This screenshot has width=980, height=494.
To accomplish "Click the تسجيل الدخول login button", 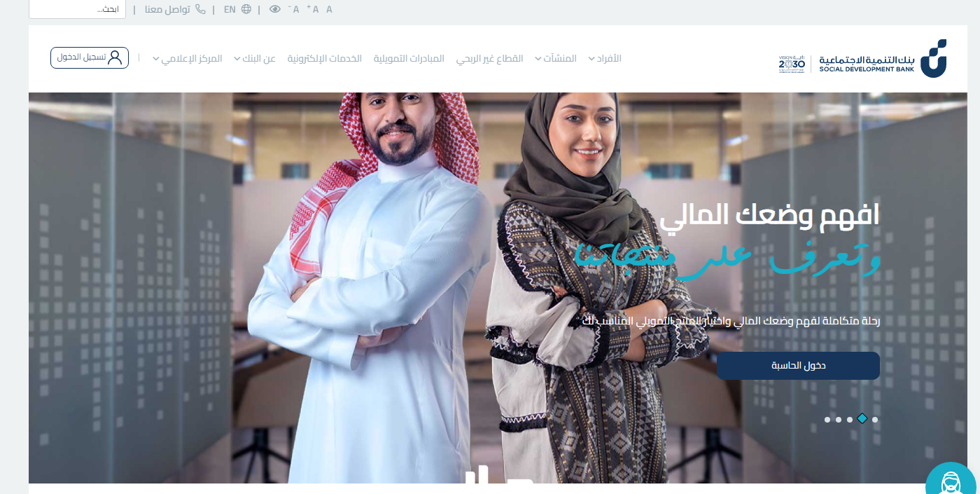I will pos(90,57).
